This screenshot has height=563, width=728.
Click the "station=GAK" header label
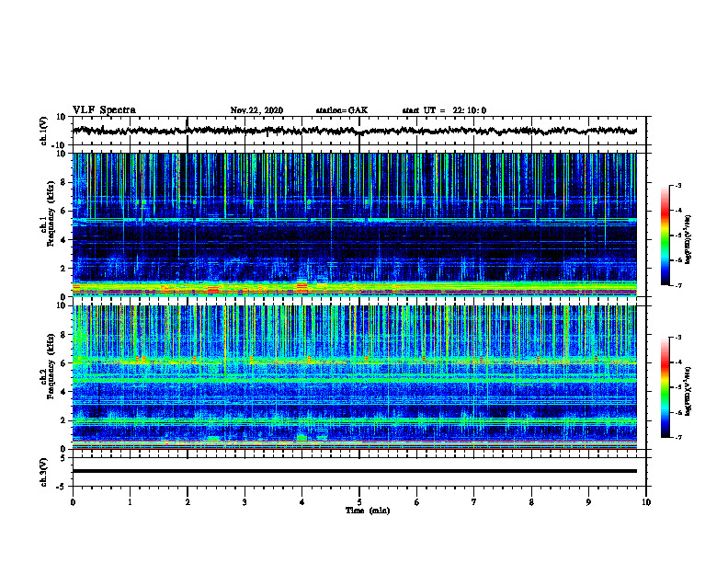(342, 110)
